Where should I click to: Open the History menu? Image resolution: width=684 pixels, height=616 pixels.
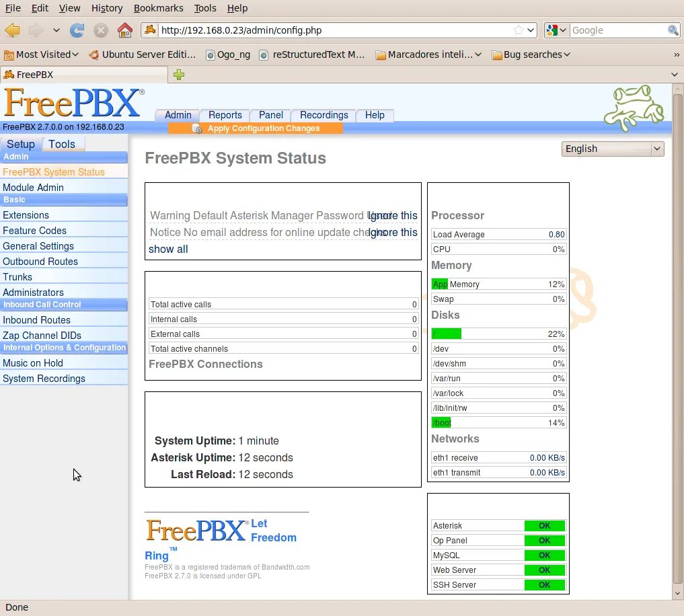pos(107,8)
